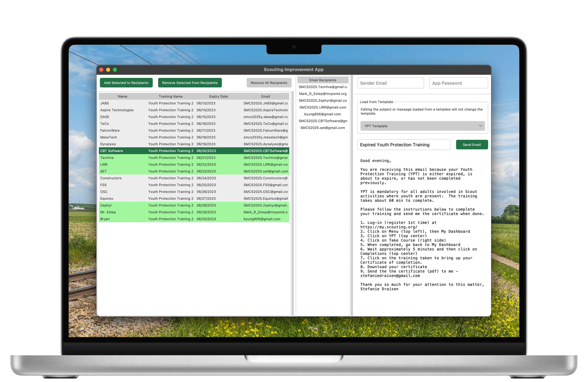Click the yellow minimize window button

108,70
